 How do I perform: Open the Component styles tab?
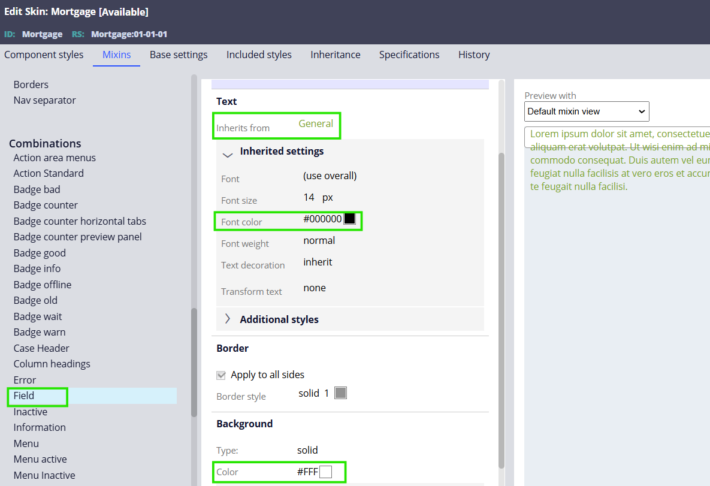(44, 55)
